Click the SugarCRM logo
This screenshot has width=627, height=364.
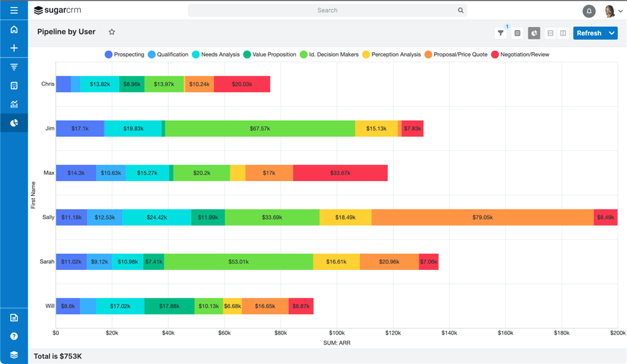58,11
